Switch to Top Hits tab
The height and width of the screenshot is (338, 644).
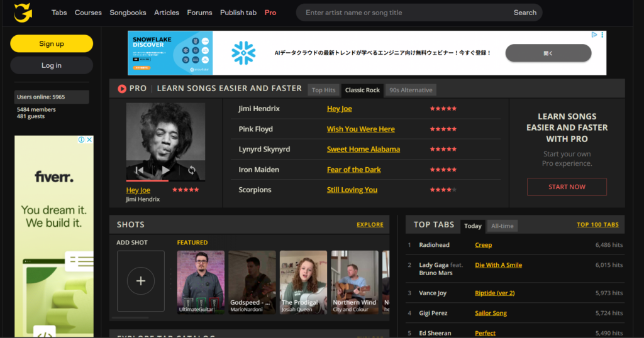(x=323, y=90)
